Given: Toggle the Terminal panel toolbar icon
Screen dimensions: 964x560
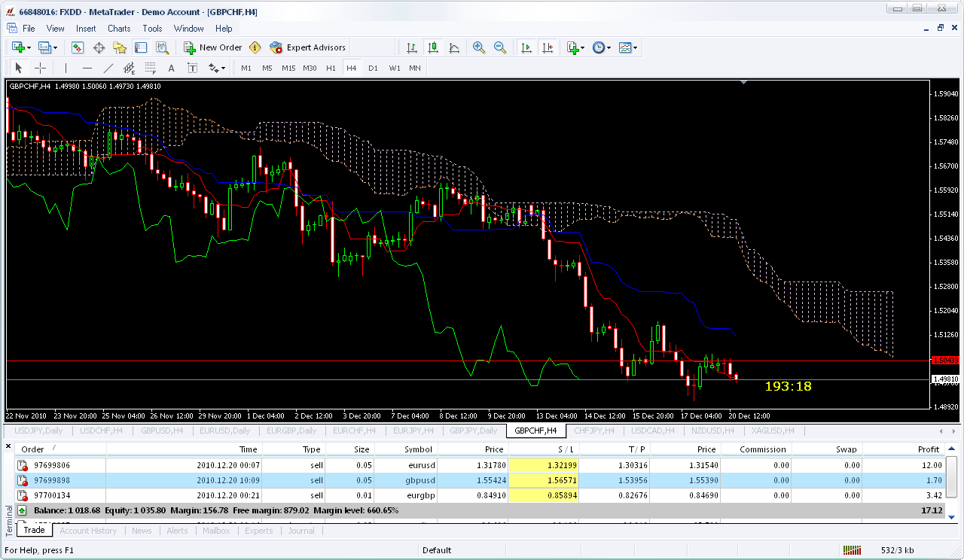Looking at the screenshot, I should 141,47.
